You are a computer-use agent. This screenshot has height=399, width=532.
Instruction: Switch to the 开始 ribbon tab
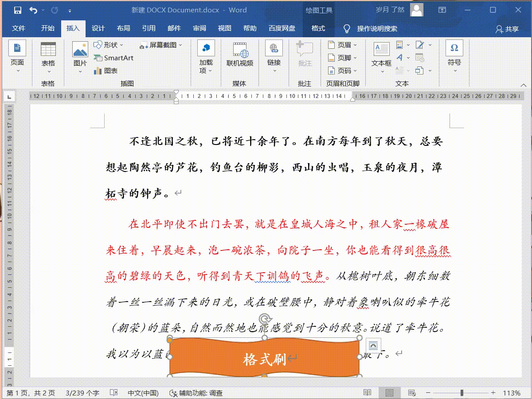click(x=48, y=28)
